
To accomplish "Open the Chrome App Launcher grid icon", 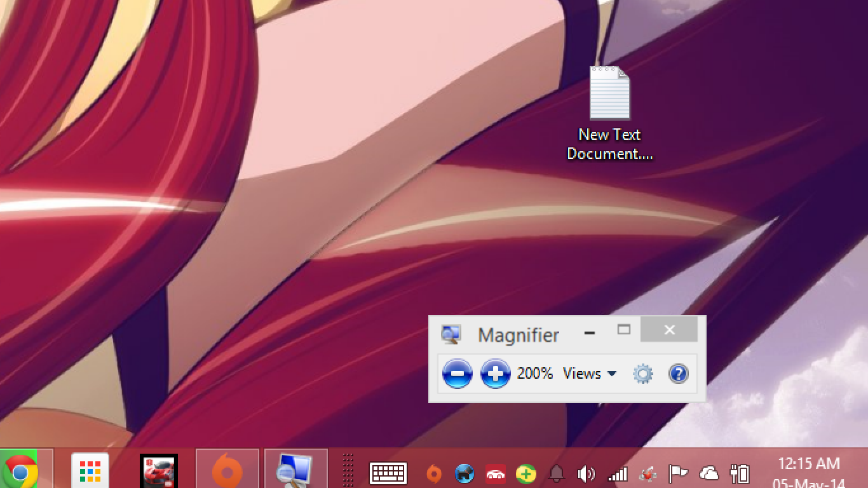I will pyautogui.click(x=90, y=471).
